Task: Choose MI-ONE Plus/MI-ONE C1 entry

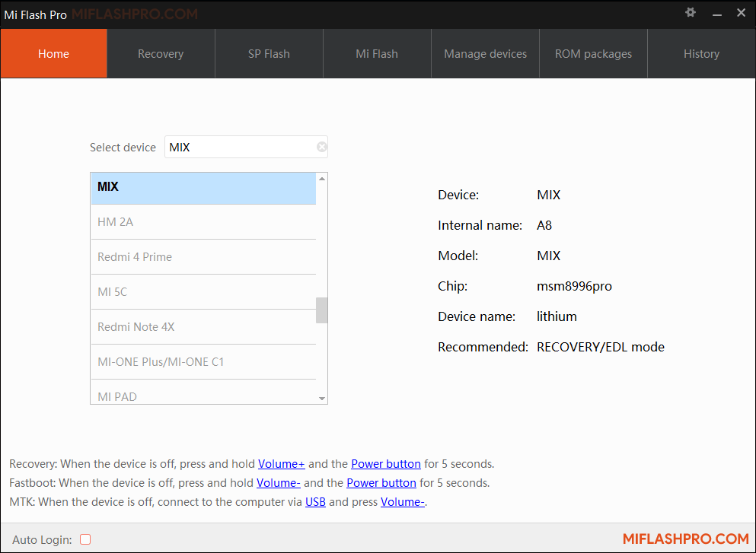Action: point(203,362)
